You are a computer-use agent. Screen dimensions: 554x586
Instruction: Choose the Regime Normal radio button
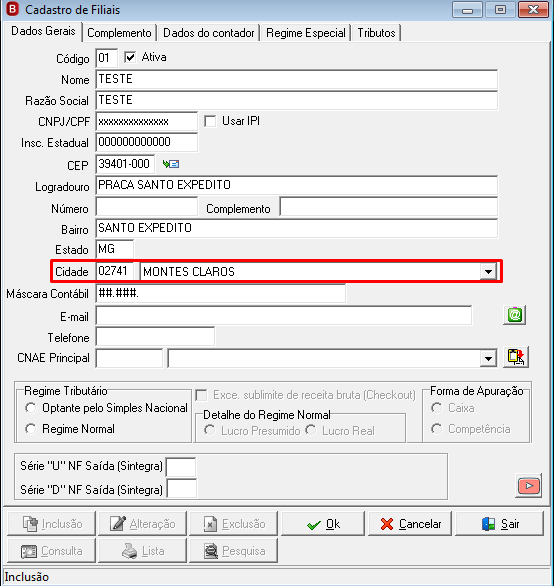[x=31, y=429]
